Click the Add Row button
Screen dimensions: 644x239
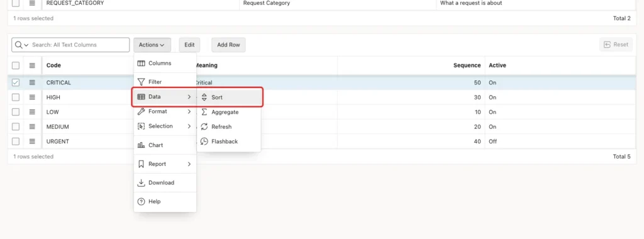tap(228, 45)
